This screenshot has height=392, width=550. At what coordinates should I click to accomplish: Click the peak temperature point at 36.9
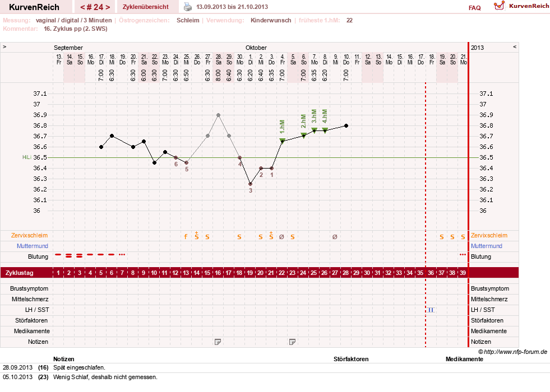(x=218, y=115)
